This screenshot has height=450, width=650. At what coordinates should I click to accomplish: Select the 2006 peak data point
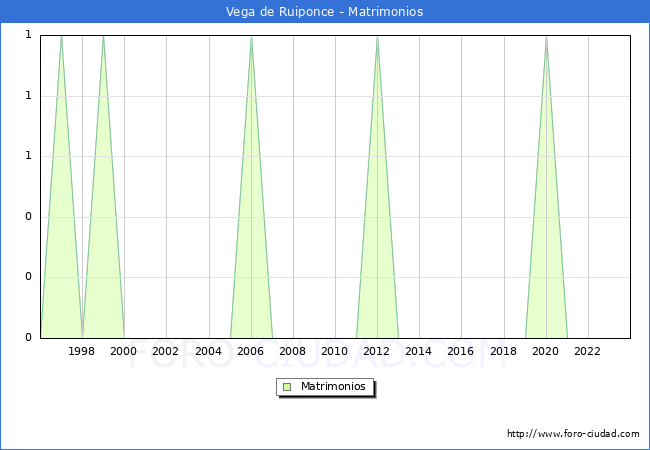click(x=251, y=36)
